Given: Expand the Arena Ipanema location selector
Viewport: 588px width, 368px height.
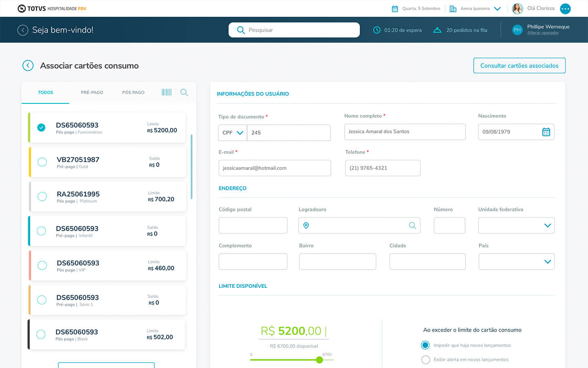Looking at the screenshot, I should pyautogui.click(x=497, y=9).
